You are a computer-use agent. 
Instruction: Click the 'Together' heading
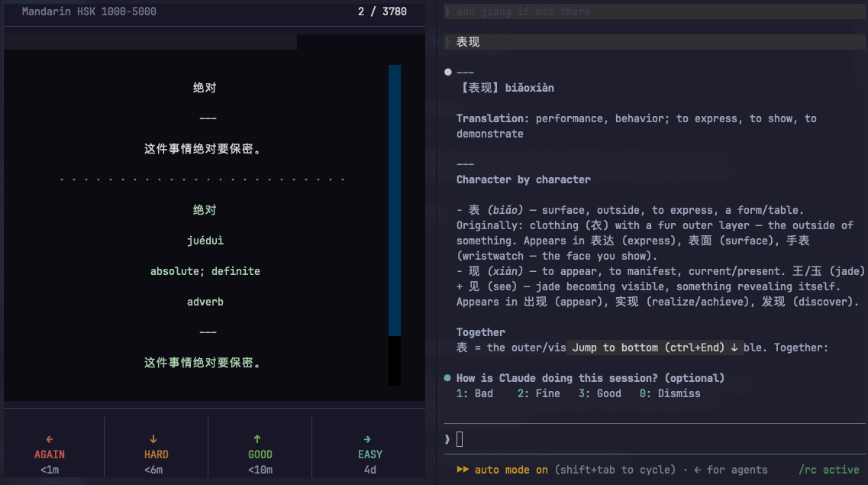click(480, 332)
